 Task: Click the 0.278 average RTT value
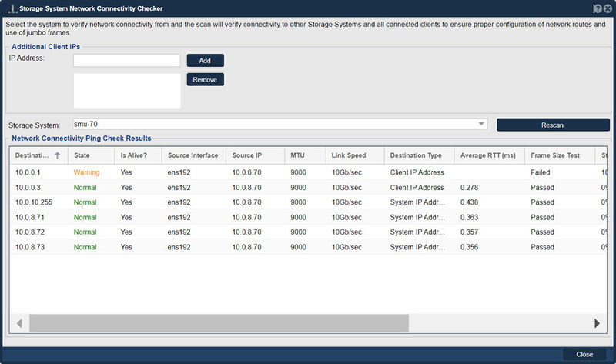coord(469,187)
